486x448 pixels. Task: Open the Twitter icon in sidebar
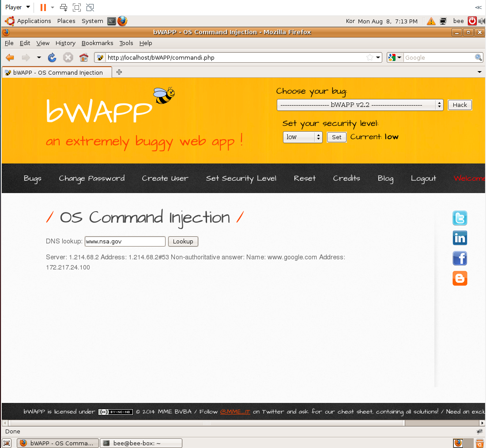[x=460, y=218]
